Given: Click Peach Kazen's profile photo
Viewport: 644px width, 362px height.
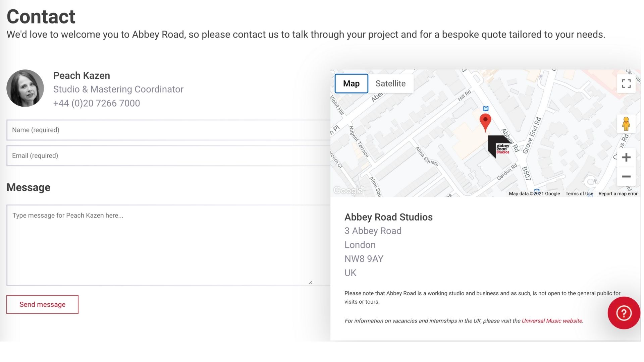Looking at the screenshot, I should pyautogui.click(x=25, y=88).
